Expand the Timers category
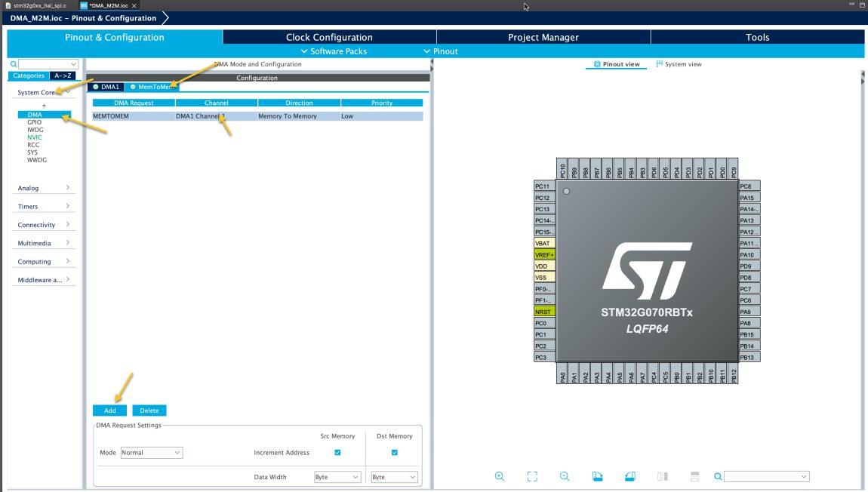Image resolution: width=868 pixels, height=492 pixels. [44, 207]
